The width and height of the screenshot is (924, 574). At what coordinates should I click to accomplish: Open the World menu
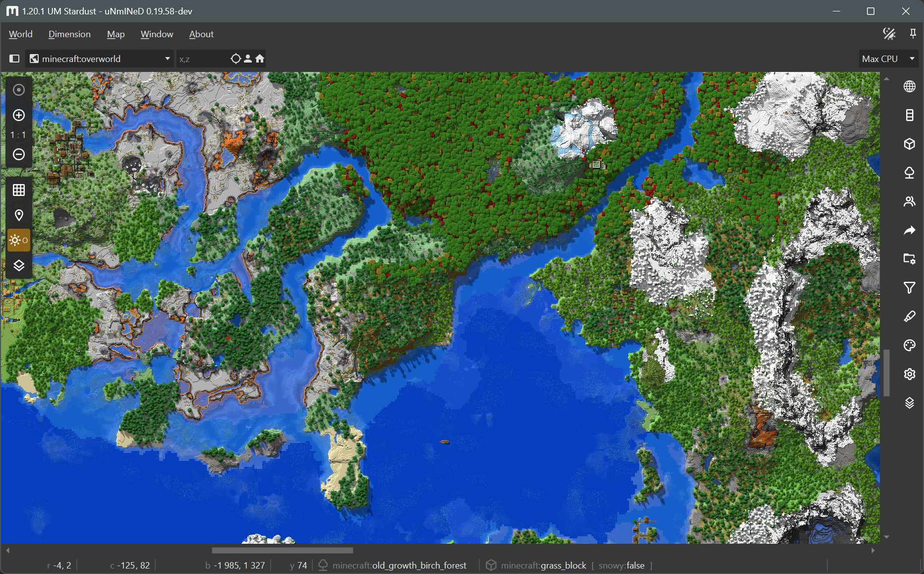20,34
